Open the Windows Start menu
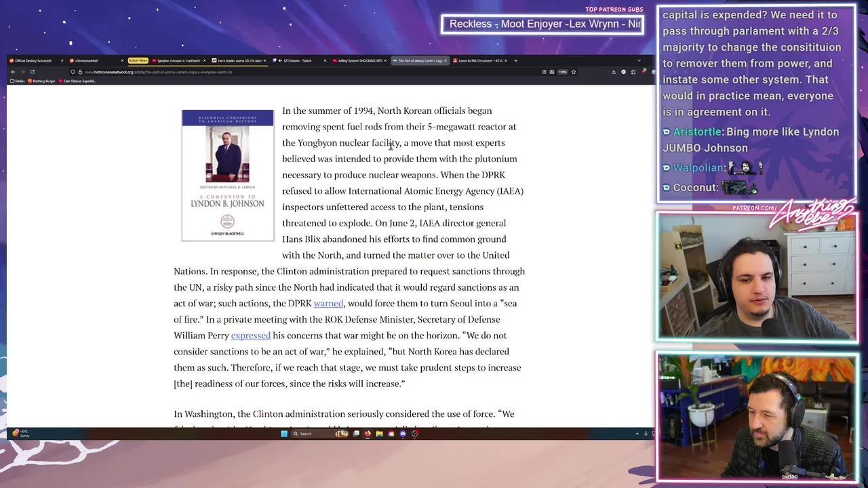868x488 pixels. click(284, 434)
